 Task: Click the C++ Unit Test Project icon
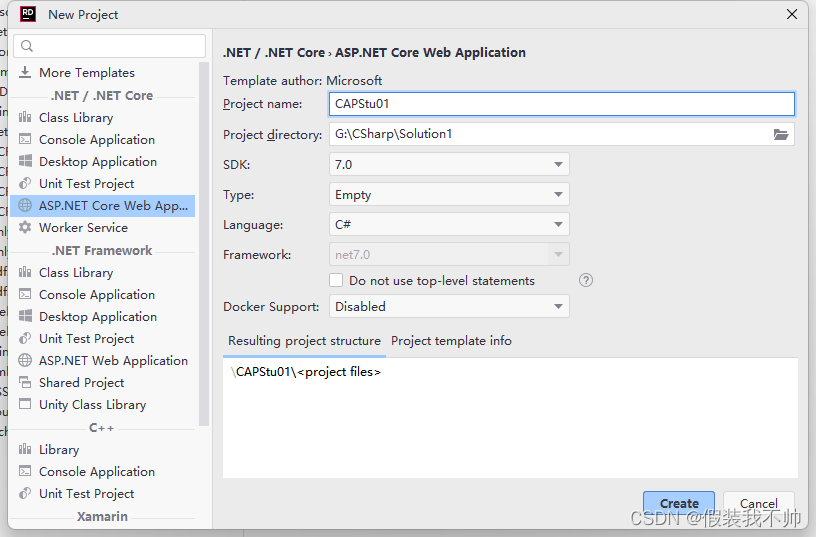[25, 493]
